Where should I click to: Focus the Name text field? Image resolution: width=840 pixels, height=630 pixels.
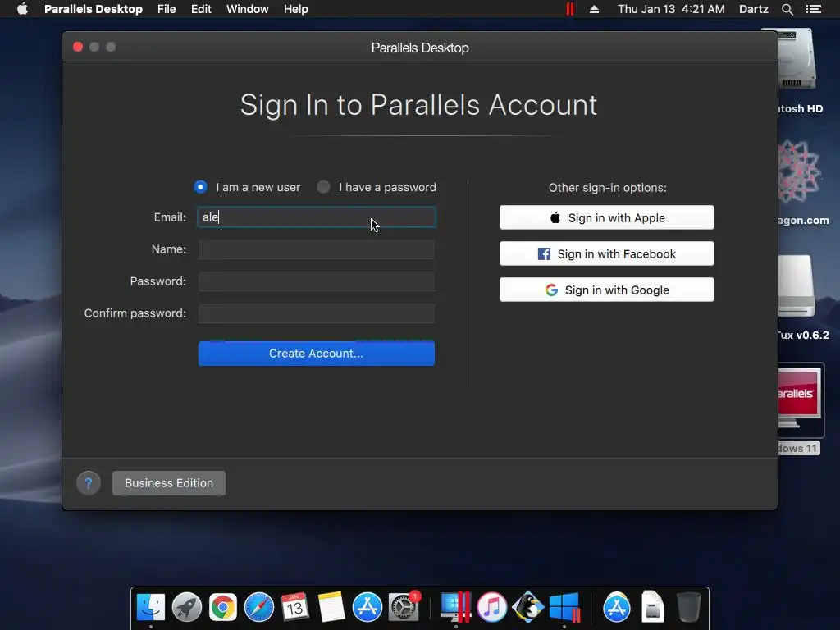click(x=316, y=249)
